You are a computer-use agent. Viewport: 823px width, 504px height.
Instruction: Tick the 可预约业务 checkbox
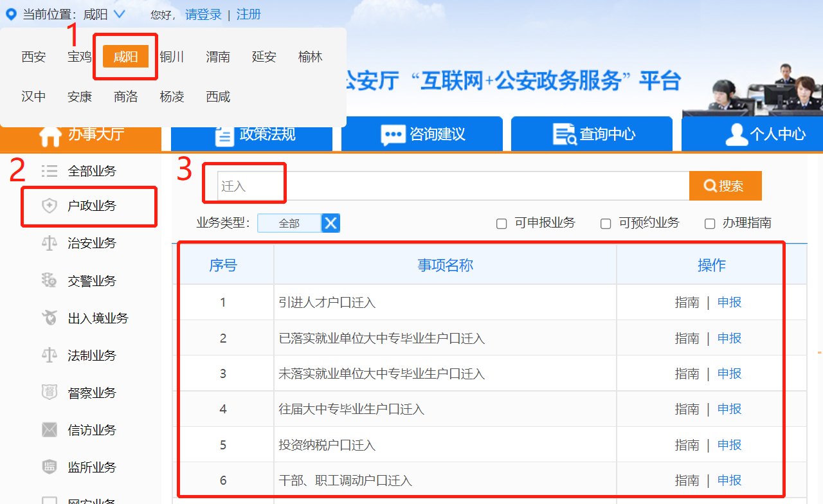(606, 224)
